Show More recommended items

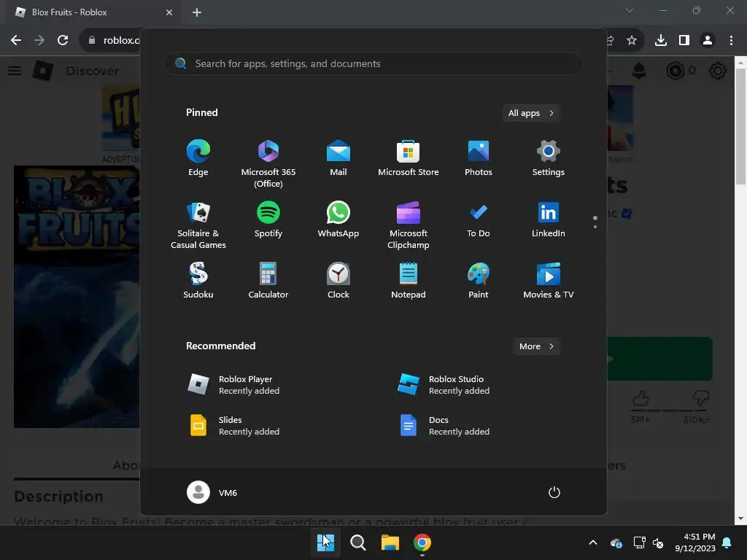click(537, 346)
